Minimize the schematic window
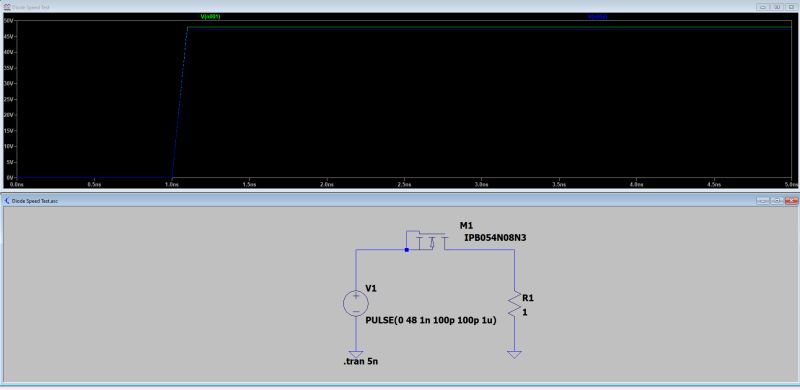Viewport: 800px width, 390px height. pyautogui.click(x=763, y=201)
